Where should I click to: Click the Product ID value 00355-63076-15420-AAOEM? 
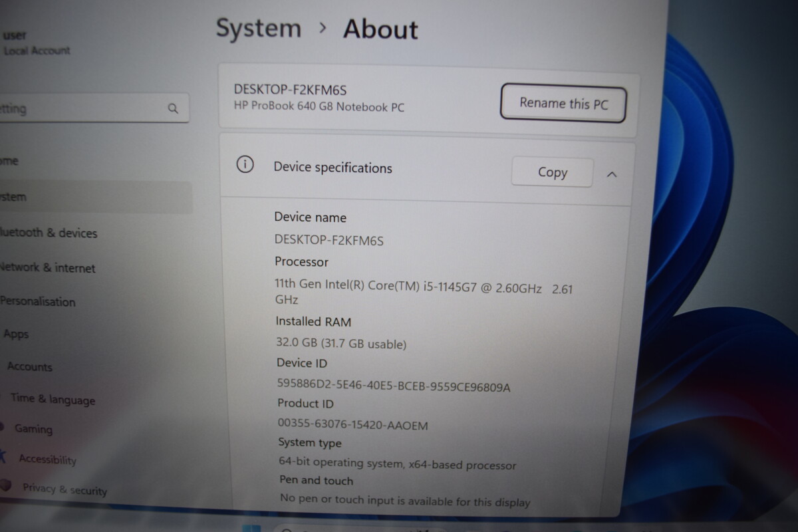click(353, 424)
